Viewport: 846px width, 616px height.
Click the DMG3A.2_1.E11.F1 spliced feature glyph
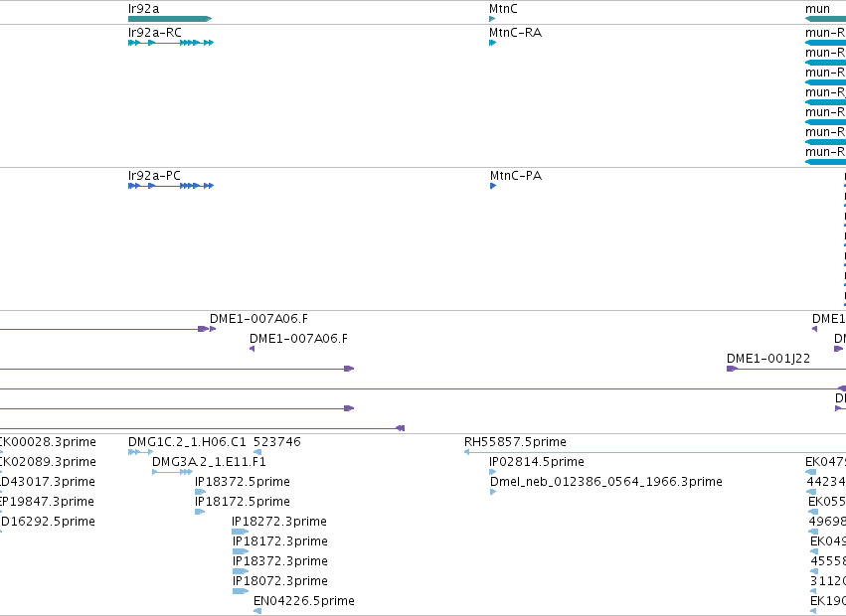point(172,472)
